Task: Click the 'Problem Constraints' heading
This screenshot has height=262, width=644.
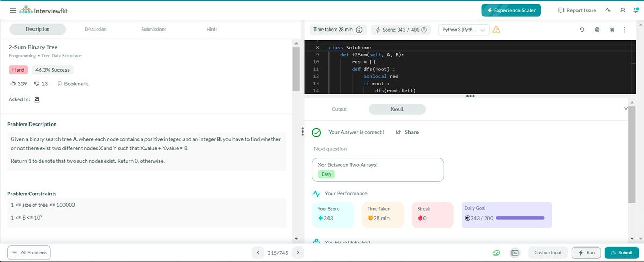Action: [32, 193]
